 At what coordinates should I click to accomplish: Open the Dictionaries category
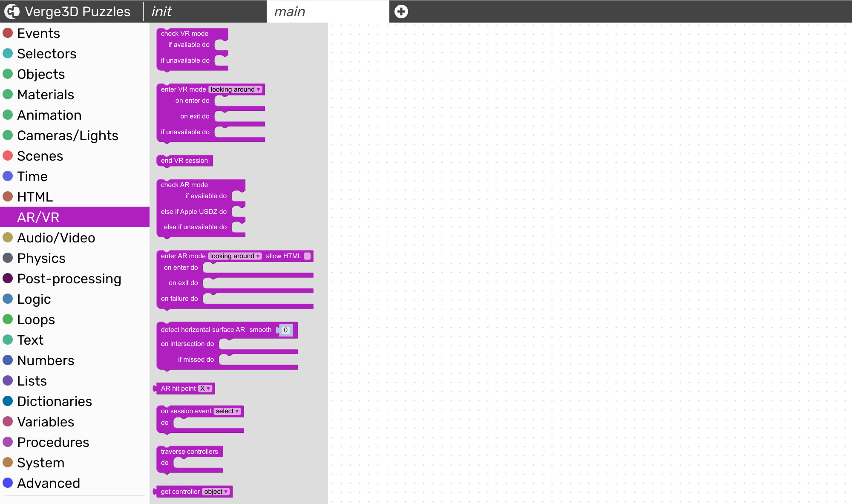click(75, 401)
